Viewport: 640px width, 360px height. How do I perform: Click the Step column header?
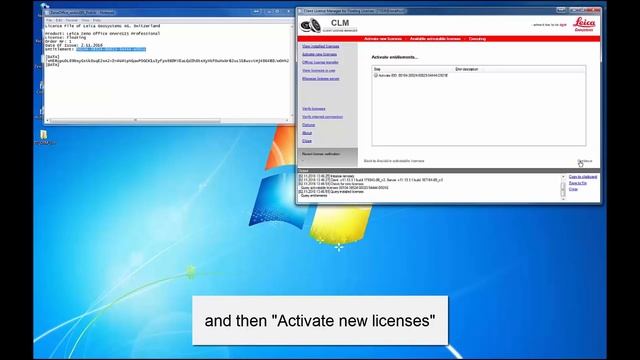(413, 69)
